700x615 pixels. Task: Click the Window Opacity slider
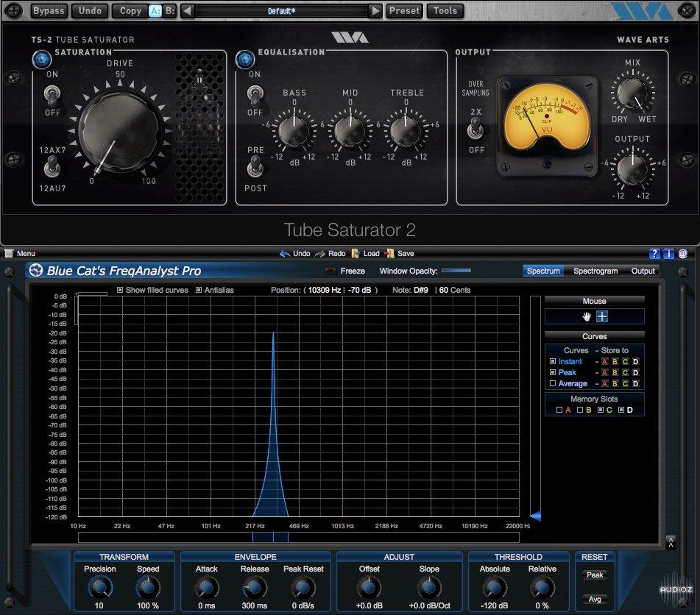coord(456,271)
